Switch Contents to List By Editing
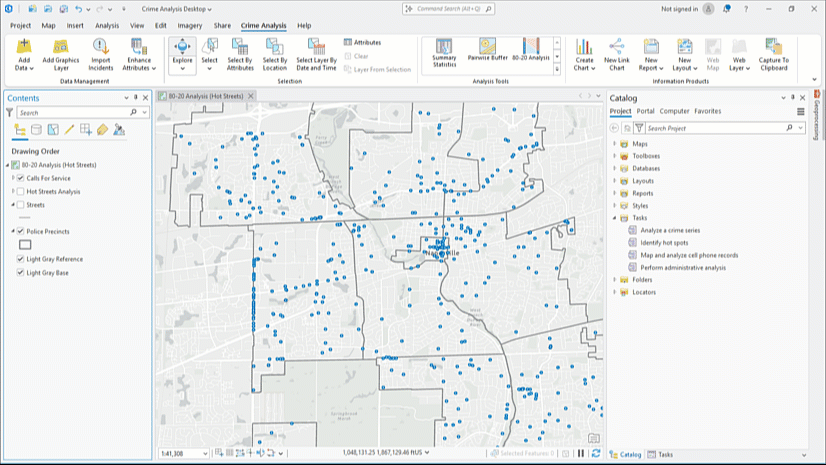 69,130
